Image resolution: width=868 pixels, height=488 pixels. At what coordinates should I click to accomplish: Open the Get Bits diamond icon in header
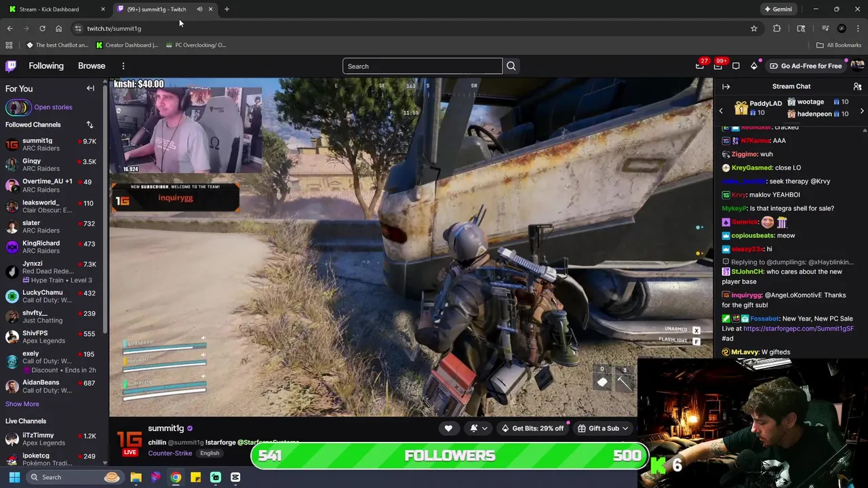(754, 66)
